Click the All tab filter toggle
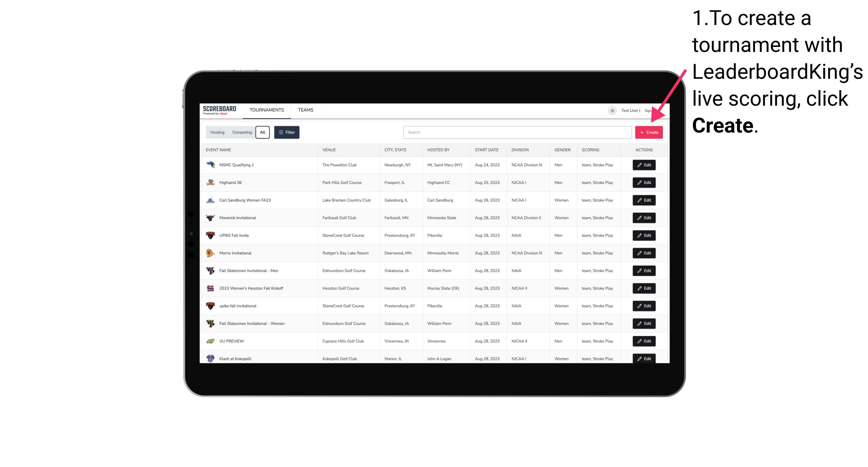The image size is (868, 467). (x=262, y=132)
